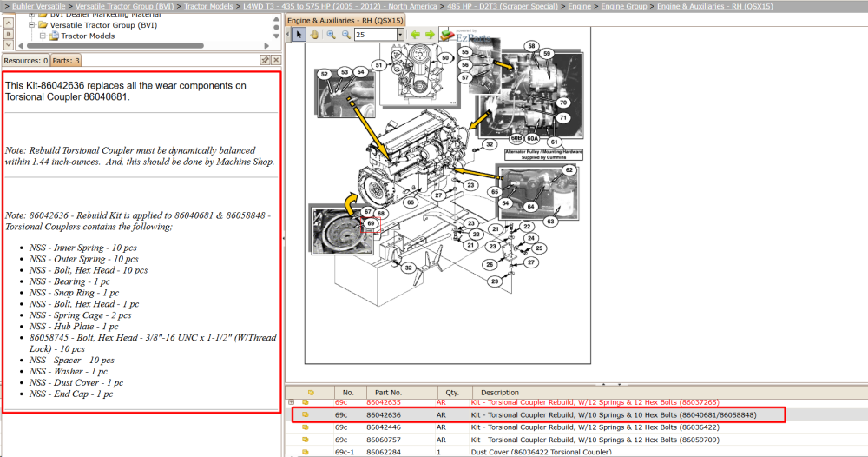Image resolution: width=868 pixels, height=457 pixels.
Task: Click the small left arrow beside toolbar
Action: coord(288,35)
